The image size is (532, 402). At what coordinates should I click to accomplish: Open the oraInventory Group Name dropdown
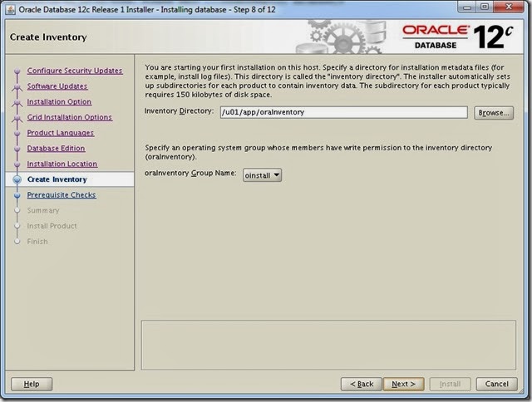tap(262, 175)
